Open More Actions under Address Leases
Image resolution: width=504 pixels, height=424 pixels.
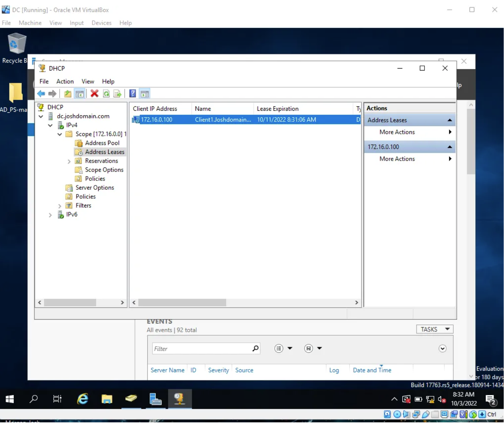(410, 132)
